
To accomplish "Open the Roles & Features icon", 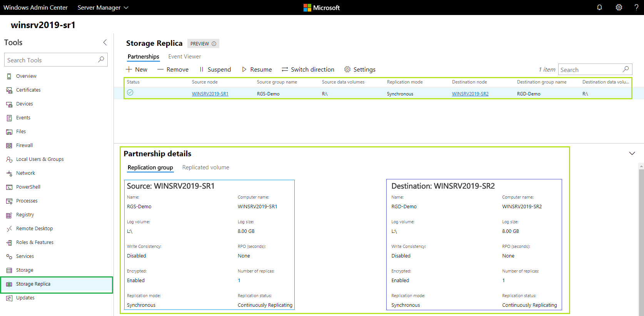I will tap(9, 242).
